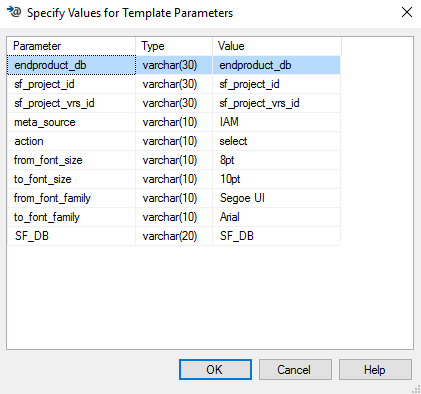Edit the Segoe UI value cell
Image resolution: width=421 pixels, height=394 pixels.
click(276, 198)
